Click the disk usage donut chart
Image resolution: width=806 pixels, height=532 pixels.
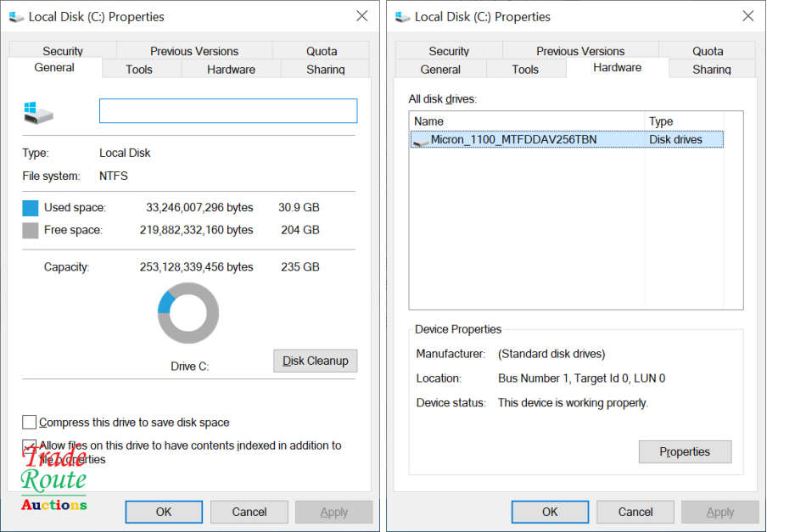[188, 313]
